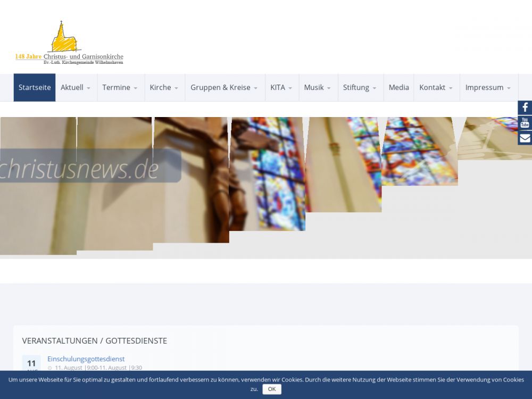
Task: Accept cookies with the OK button
Action: (271, 389)
